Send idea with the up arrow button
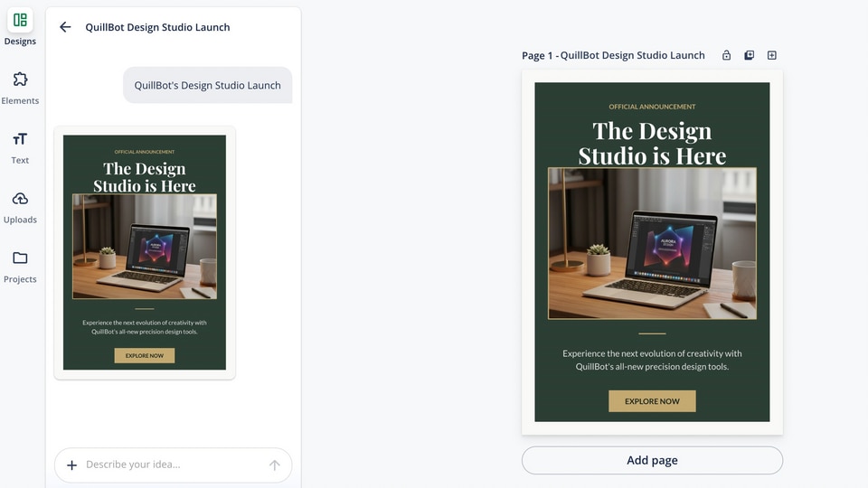 (275, 465)
